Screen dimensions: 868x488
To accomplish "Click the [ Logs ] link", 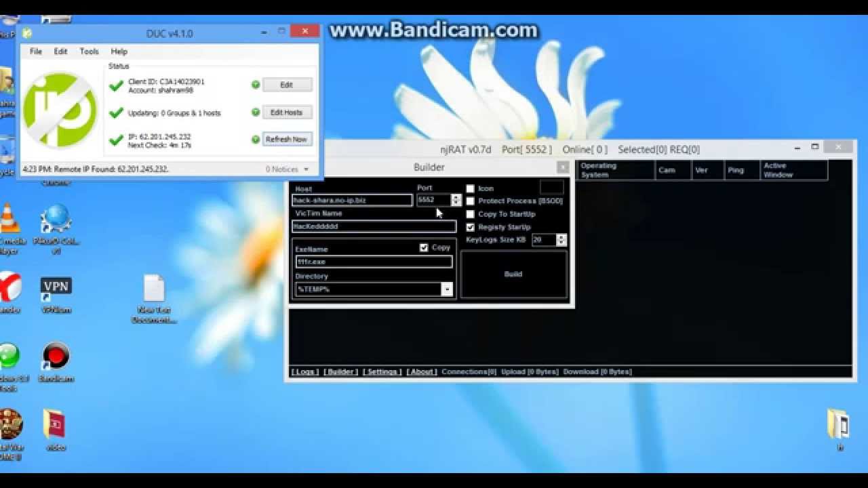I will [304, 372].
